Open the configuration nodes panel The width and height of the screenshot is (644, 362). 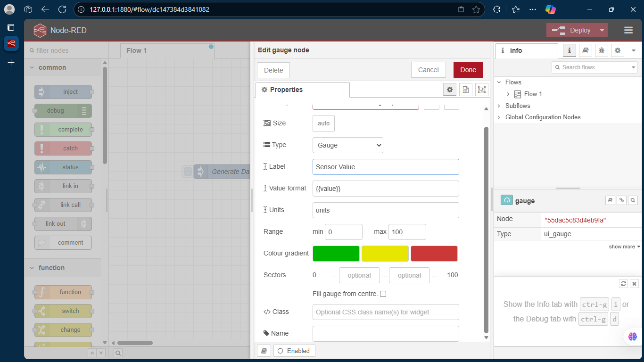point(618,50)
